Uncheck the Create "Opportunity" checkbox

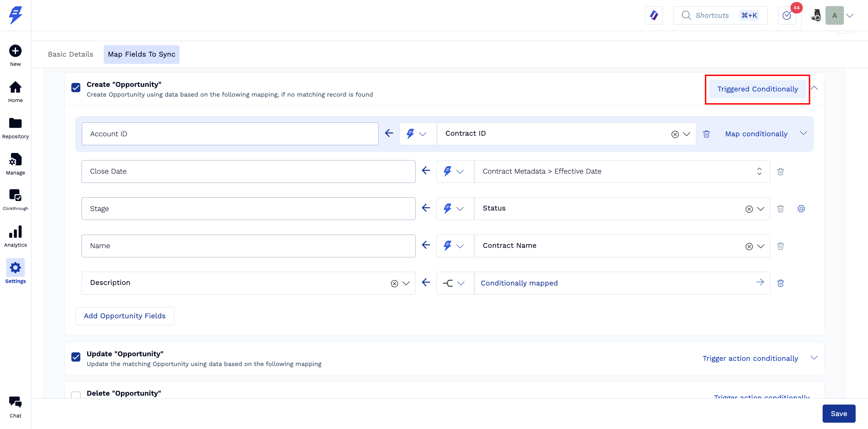click(x=76, y=88)
